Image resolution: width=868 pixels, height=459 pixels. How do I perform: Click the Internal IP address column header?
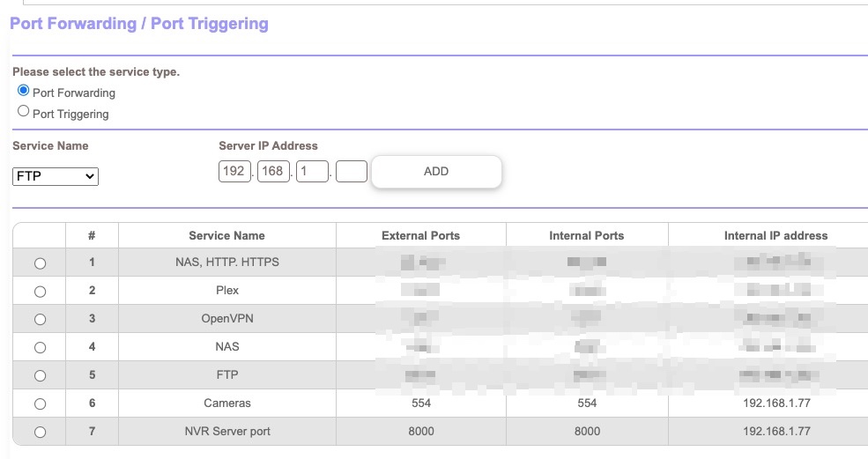click(775, 235)
